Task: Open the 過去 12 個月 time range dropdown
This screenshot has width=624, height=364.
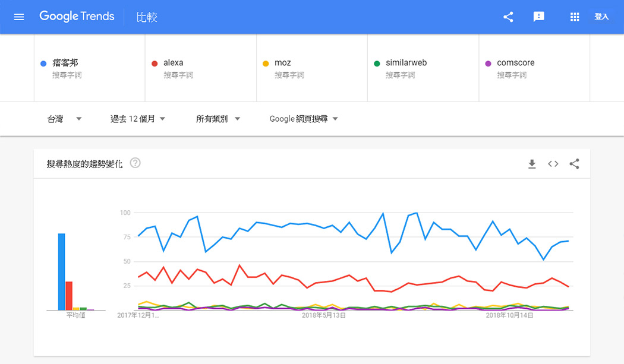Action: tap(138, 119)
